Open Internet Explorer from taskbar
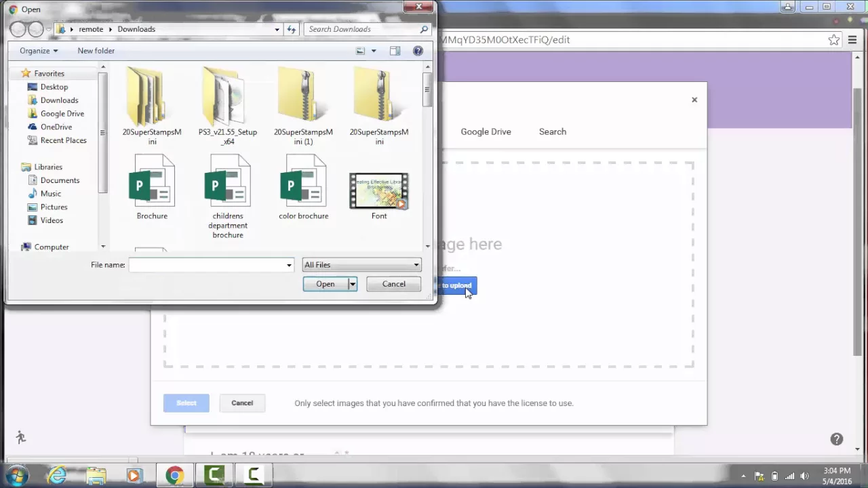868x488 pixels. tap(56, 475)
